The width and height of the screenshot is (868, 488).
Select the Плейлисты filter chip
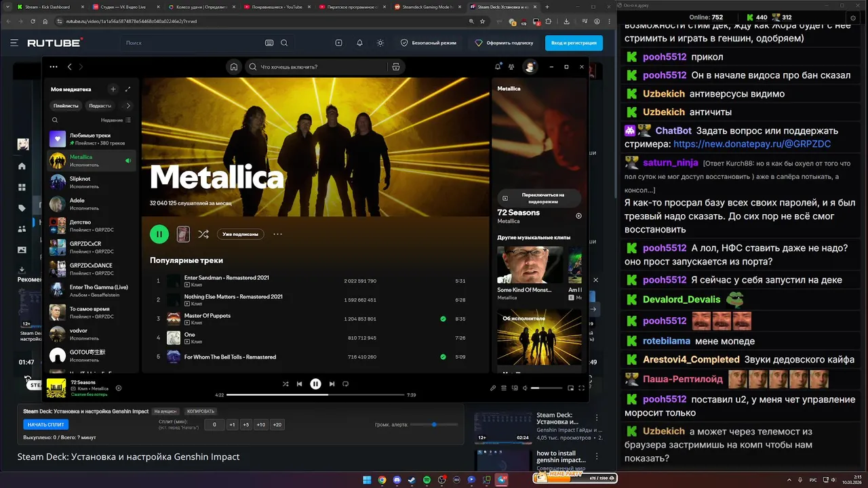[x=66, y=106]
